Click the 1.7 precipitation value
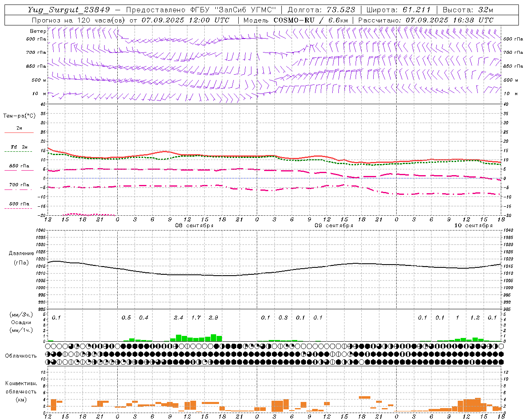Screen dimensions: 525x420 tap(196, 318)
